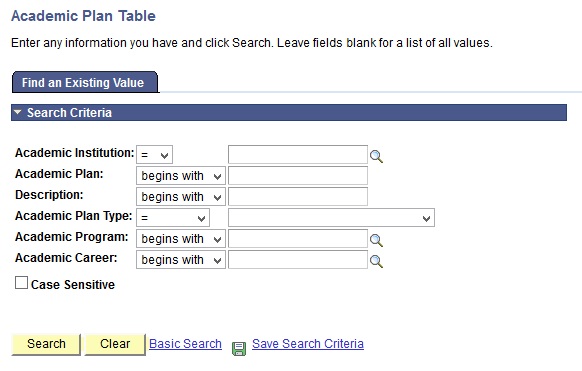Open Academic Plan Type operator dropdown
The height and width of the screenshot is (371, 582).
[x=173, y=218]
